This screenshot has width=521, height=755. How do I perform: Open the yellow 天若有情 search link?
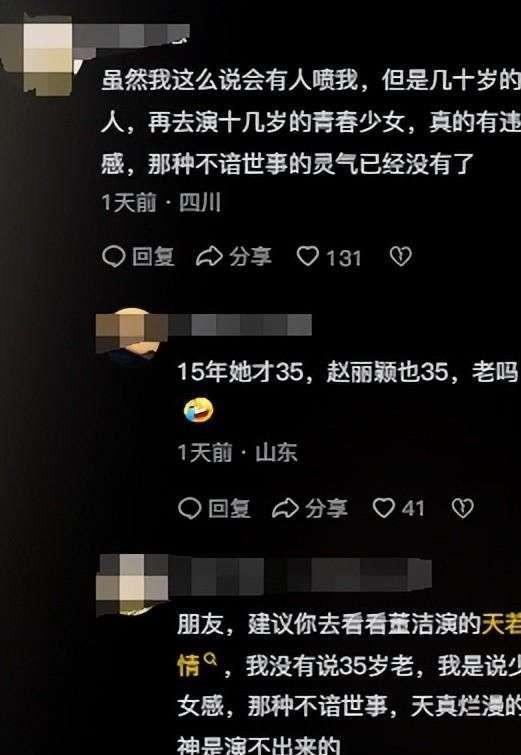pyautogui.click(x=501, y=625)
